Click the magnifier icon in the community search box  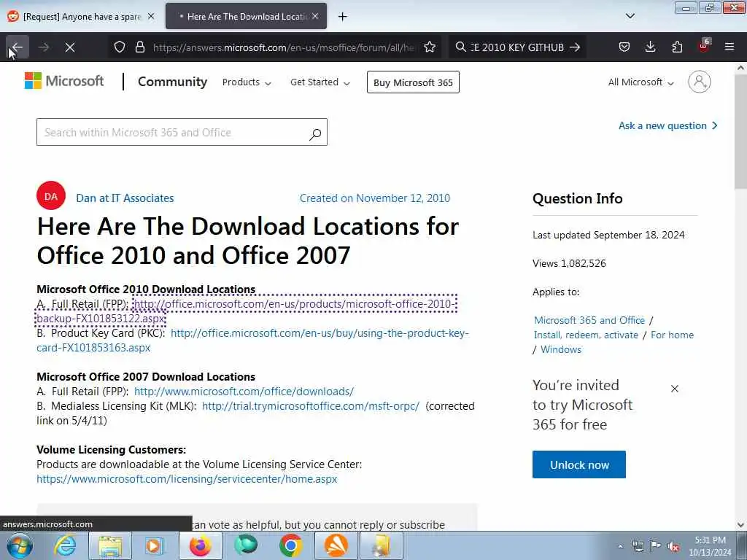coord(315,134)
